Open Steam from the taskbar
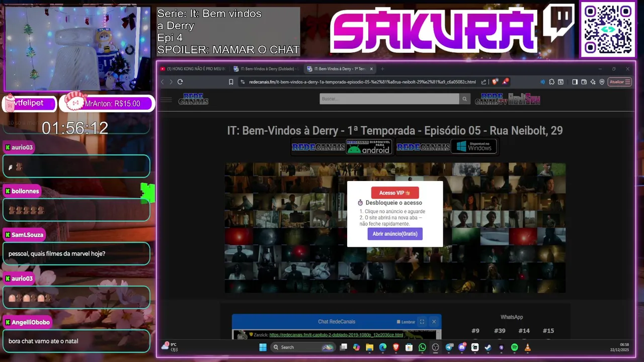This screenshot has height=362, width=644. tap(488, 347)
